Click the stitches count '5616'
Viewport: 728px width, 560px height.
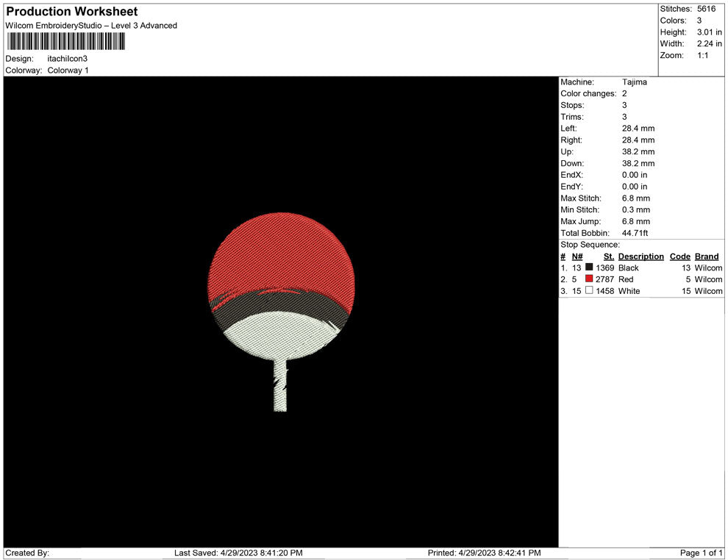[x=706, y=9]
